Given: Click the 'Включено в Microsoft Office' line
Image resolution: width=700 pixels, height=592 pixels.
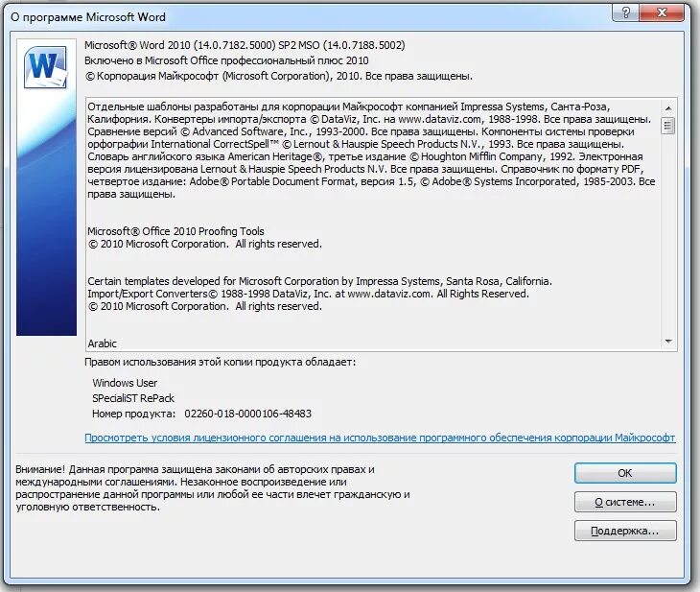Looking at the screenshot, I should 226,60.
